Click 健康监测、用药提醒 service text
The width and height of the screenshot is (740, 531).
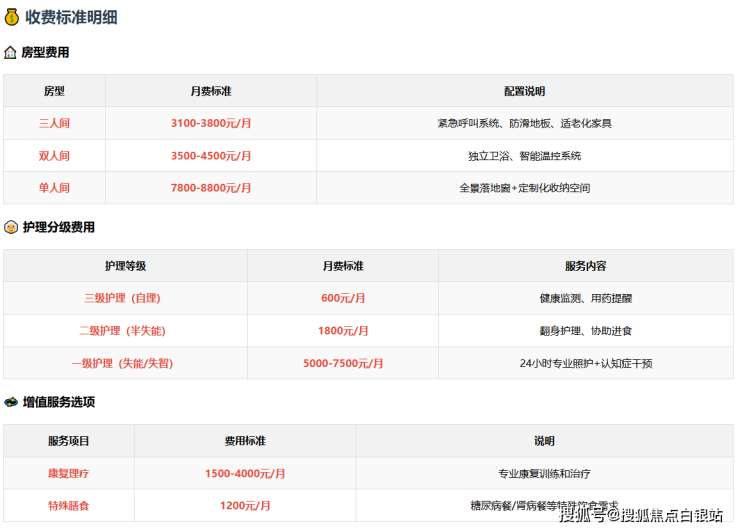click(586, 298)
